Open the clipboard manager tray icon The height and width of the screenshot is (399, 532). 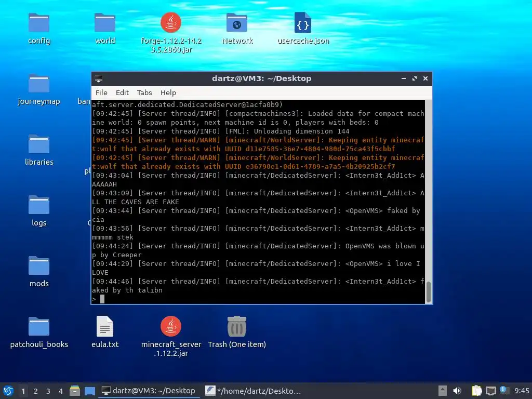(x=477, y=391)
